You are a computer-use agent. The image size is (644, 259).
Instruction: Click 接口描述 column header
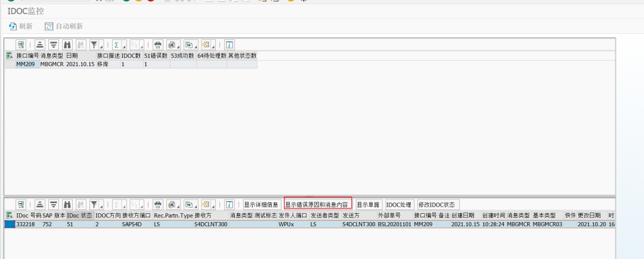108,55
